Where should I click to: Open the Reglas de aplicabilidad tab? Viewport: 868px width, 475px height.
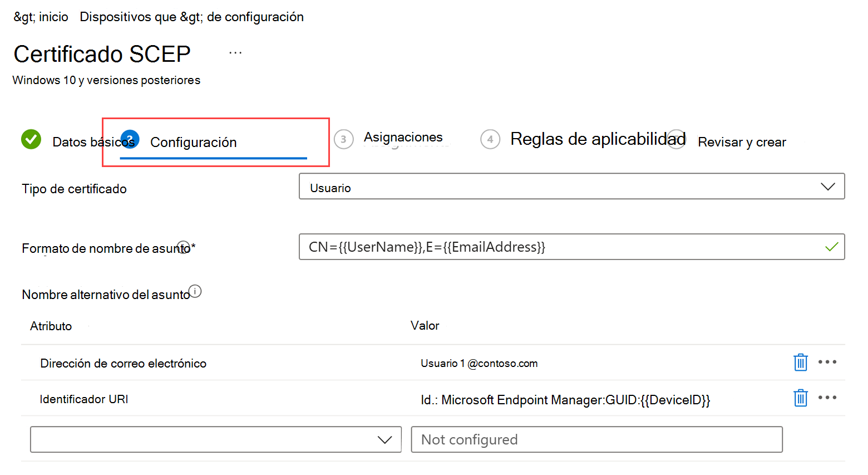598,139
